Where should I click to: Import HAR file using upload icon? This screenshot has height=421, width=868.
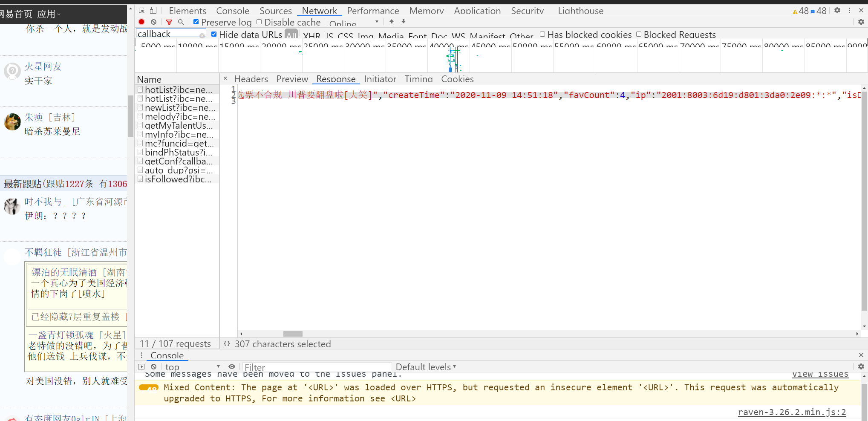click(x=391, y=22)
